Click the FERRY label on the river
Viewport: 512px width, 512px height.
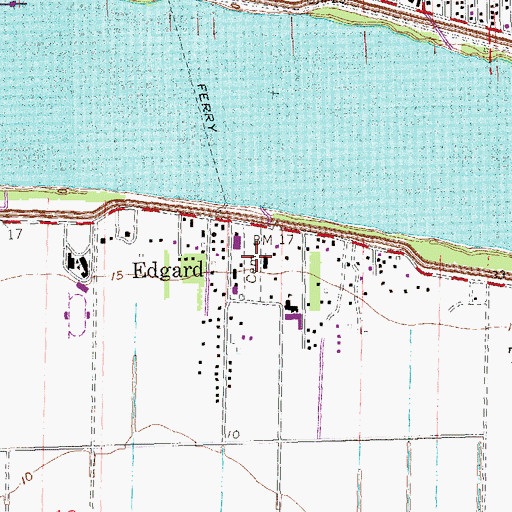coord(207,107)
